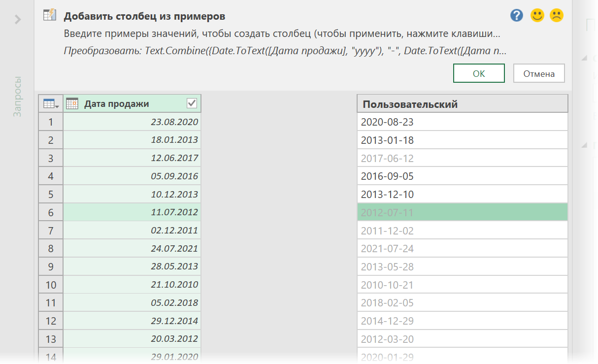Image resolution: width=598 pixels, height=364 pixels.
Task: Click the Преобразовать formula text
Action: [x=285, y=51]
